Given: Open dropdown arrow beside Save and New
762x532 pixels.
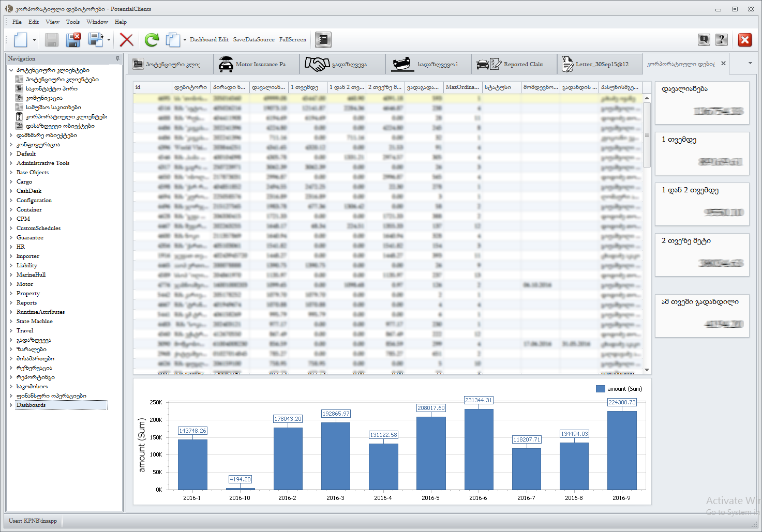Looking at the screenshot, I should pyautogui.click(x=109, y=40).
